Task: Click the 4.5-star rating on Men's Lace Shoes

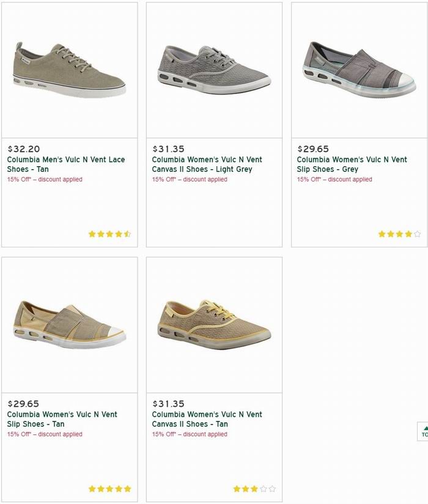Action: point(109,234)
